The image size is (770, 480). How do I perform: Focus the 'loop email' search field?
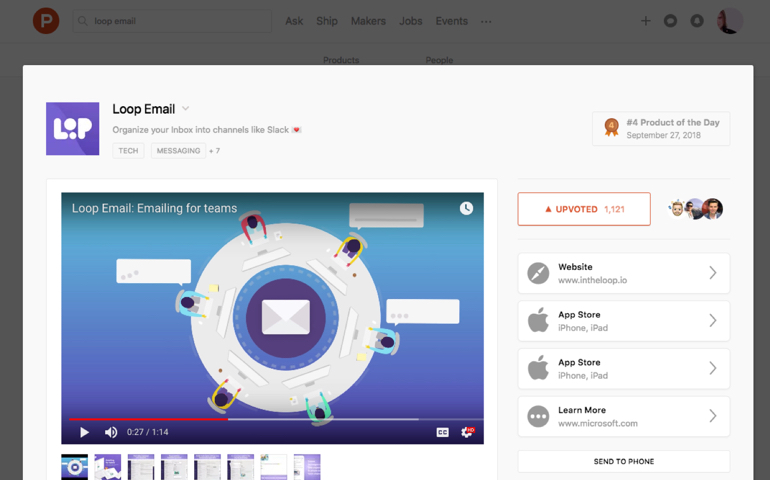pos(172,21)
